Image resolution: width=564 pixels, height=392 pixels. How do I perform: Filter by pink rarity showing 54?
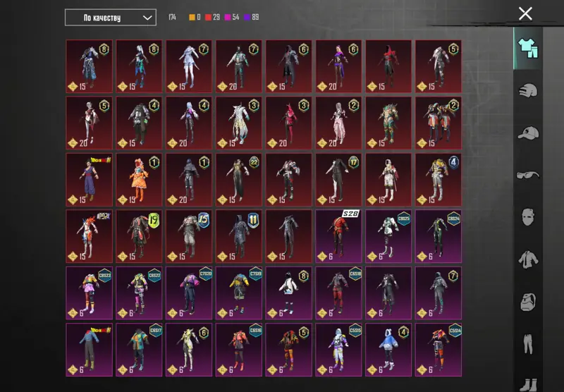(x=232, y=17)
